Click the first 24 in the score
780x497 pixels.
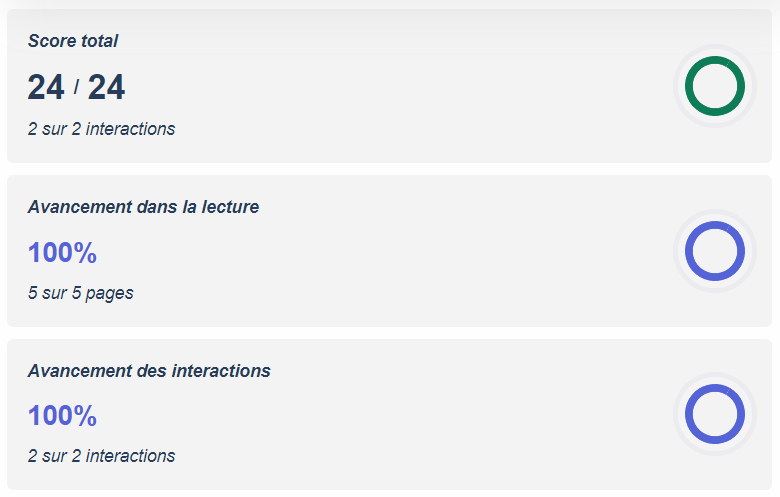click(x=46, y=88)
